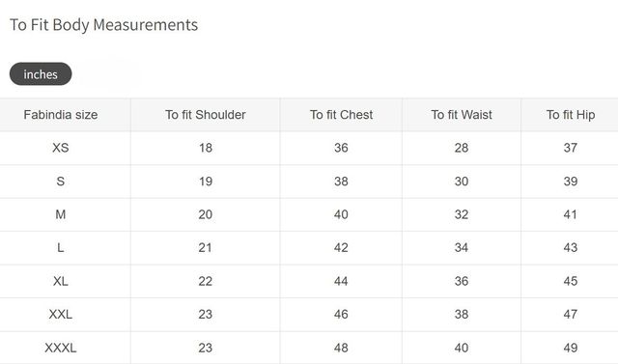Select the M size row label
The image size is (618, 364).
61,214
